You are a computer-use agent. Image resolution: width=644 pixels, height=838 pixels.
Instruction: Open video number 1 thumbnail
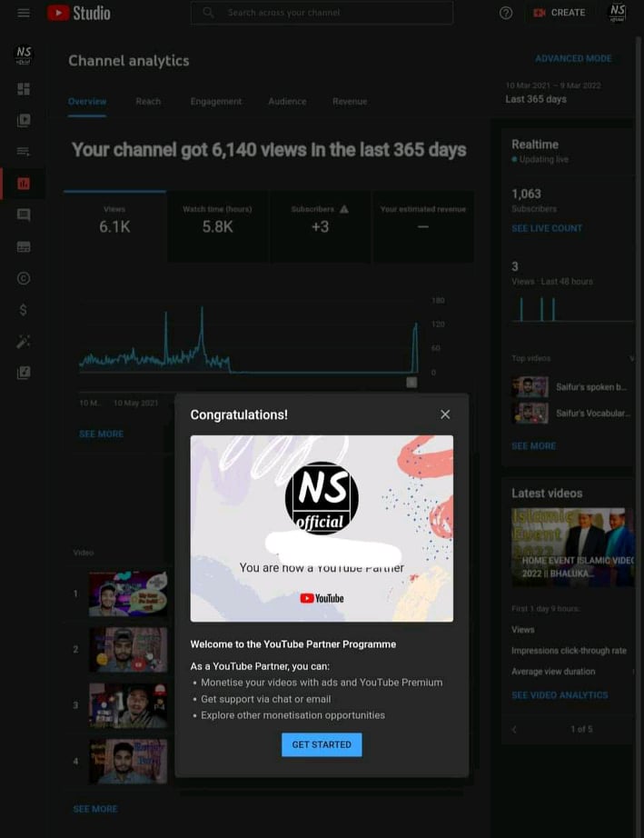pos(128,594)
